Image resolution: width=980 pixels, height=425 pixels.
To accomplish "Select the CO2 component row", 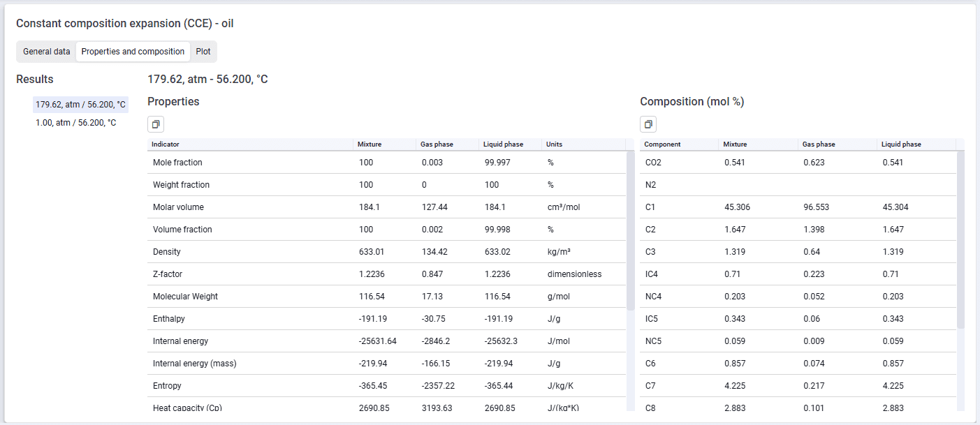I will 798,163.
